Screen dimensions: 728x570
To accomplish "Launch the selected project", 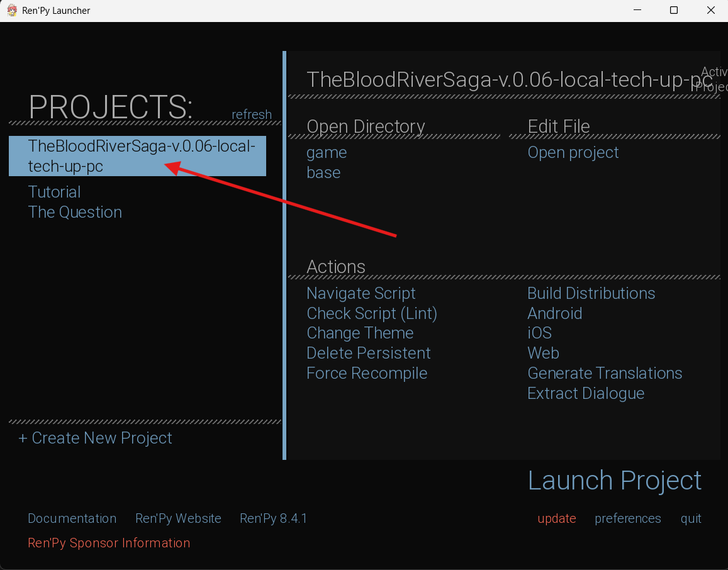I will 615,481.
